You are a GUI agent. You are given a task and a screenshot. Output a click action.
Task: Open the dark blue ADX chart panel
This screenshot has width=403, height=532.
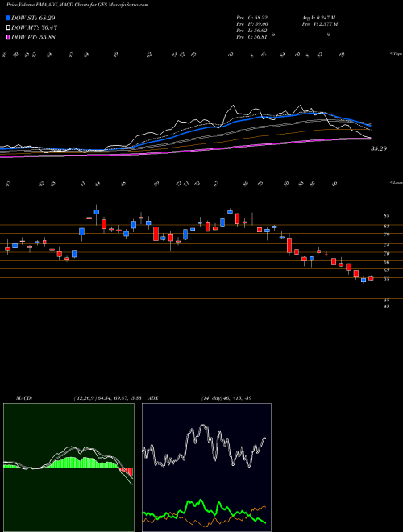pos(206,468)
